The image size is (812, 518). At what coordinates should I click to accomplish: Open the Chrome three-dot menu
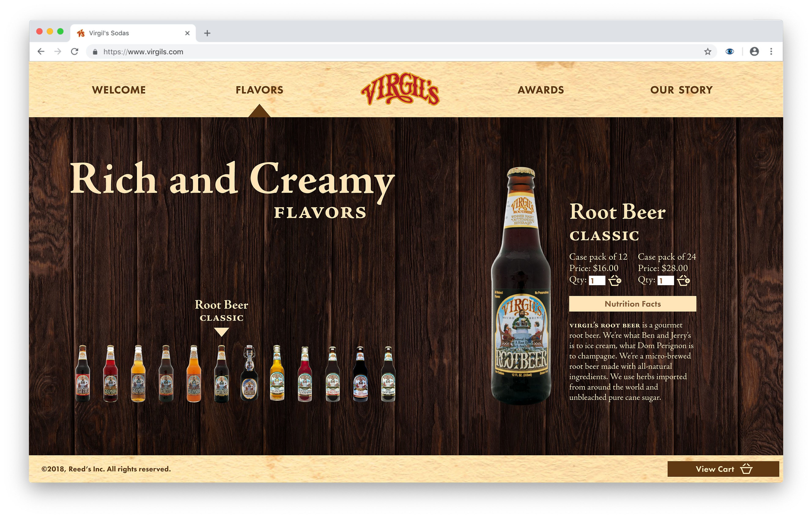[771, 51]
